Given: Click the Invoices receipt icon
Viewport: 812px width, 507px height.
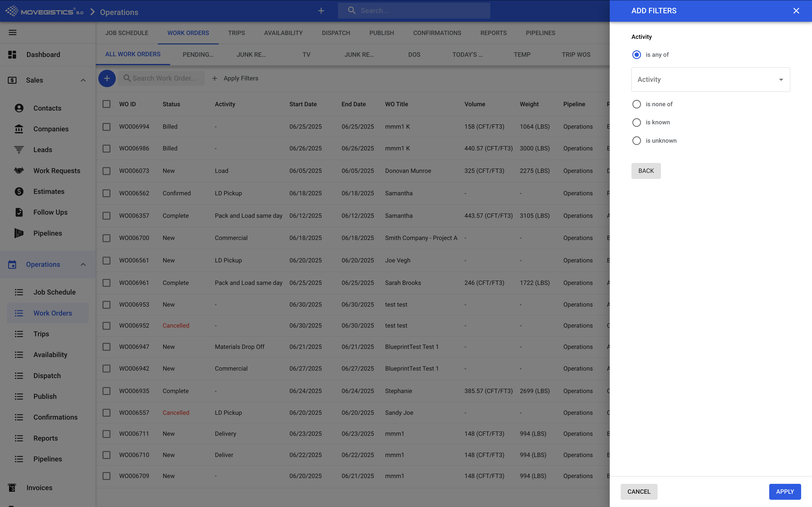Looking at the screenshot, I should pos(12,487).
